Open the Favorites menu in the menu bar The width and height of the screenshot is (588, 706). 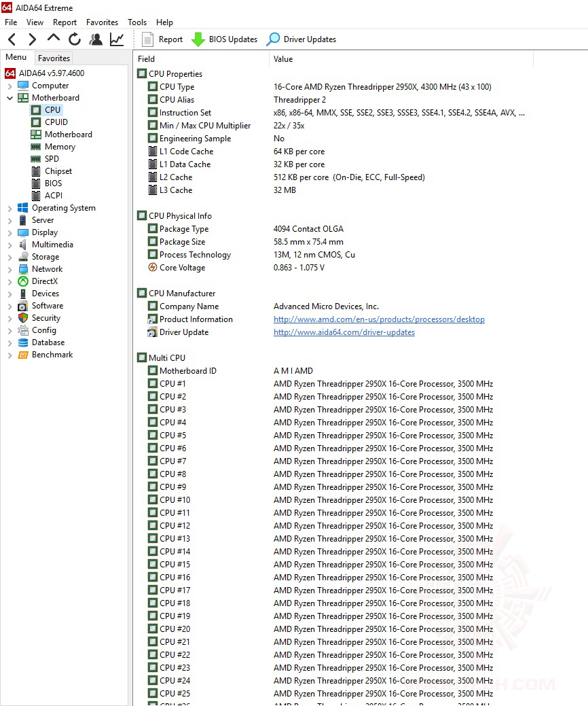coord(102,22)
